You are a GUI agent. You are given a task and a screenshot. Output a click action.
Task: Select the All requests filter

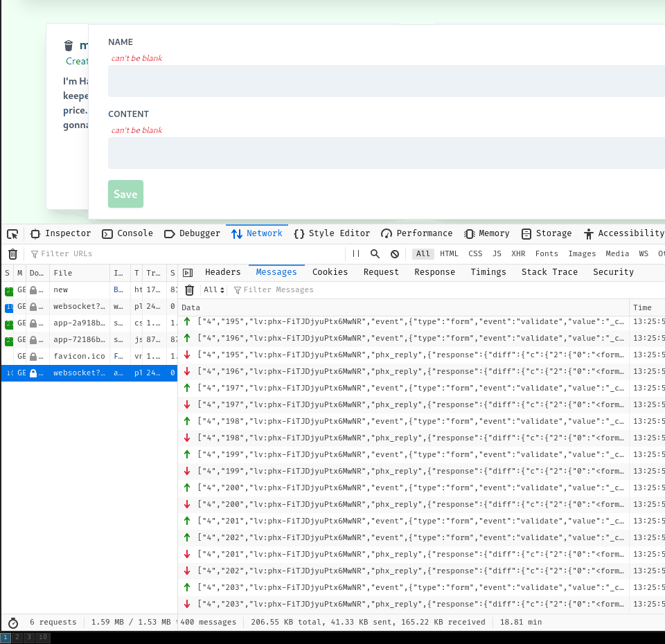[423, 253]
